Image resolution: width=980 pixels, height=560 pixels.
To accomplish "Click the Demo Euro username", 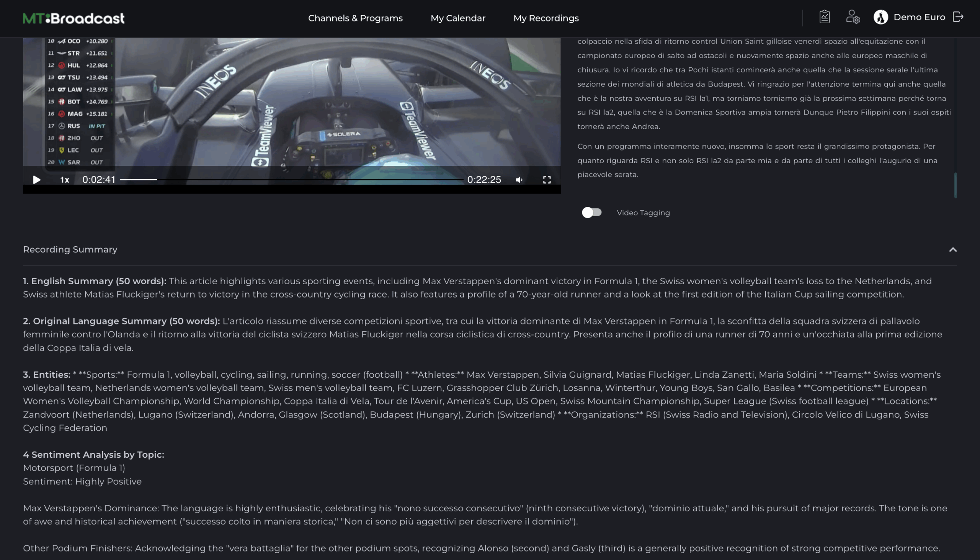I will (x=919, y=17).
